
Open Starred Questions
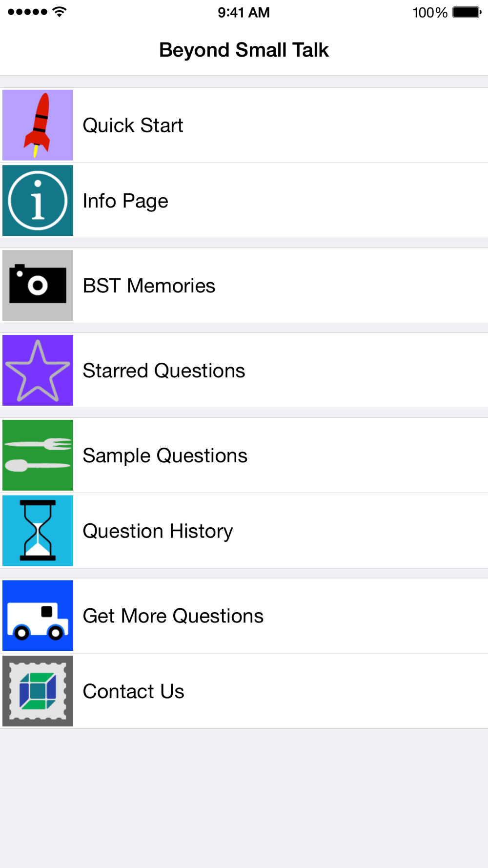pyautogui.click(x=163, y=371)
